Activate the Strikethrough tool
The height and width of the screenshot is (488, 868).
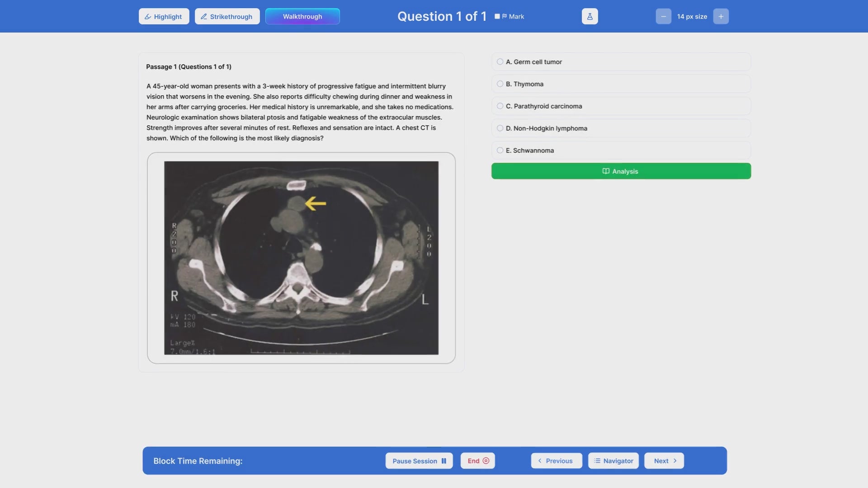pyautogui.click(x=227, y=16)
